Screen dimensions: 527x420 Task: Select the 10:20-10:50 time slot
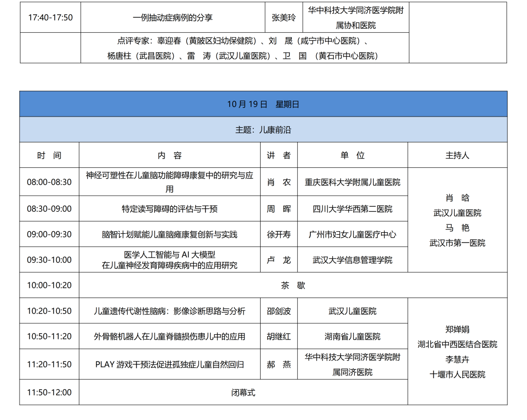[x=49, y=311]
